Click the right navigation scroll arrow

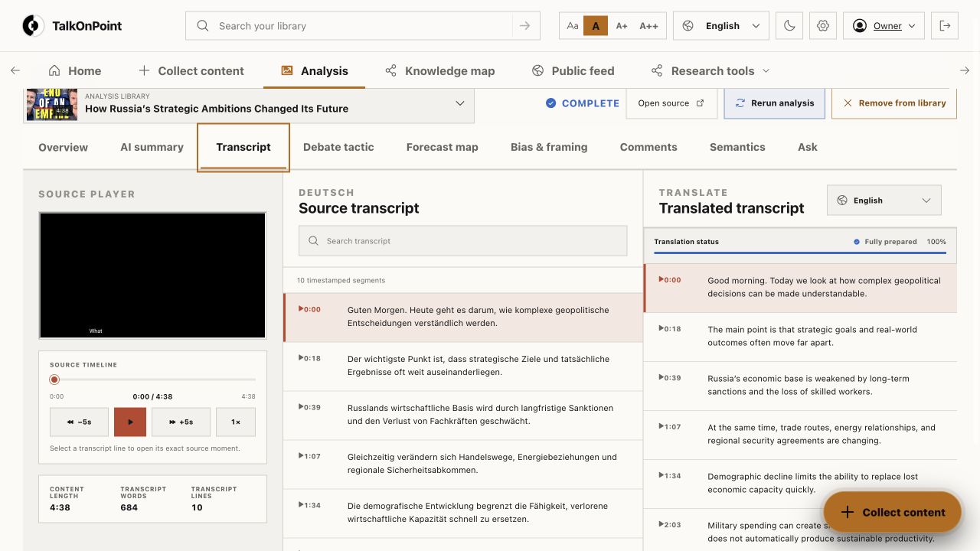click(x=965, y=70)
